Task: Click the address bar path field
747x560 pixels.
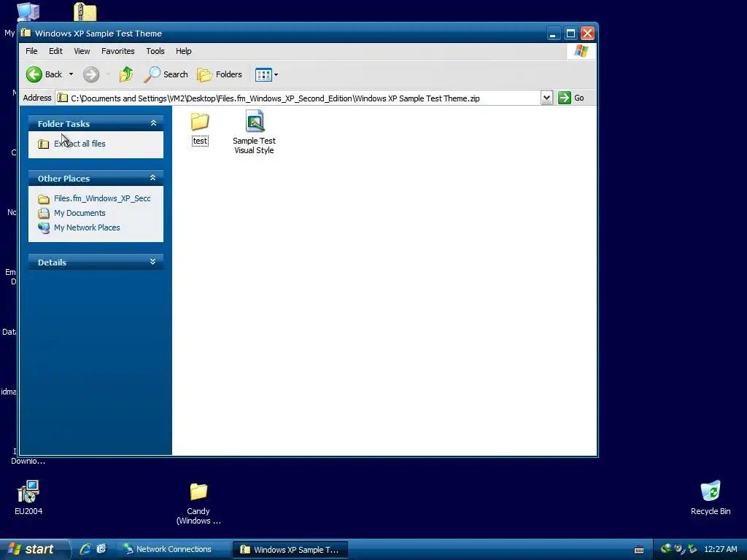Action: click(298, 98)
